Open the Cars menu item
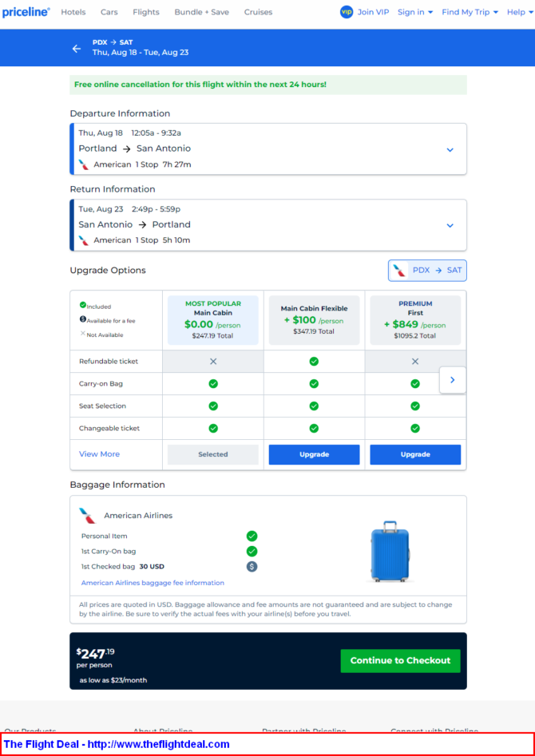Image resolution: width=535 pixels, height=756 pixels. (x=109, y=12)
